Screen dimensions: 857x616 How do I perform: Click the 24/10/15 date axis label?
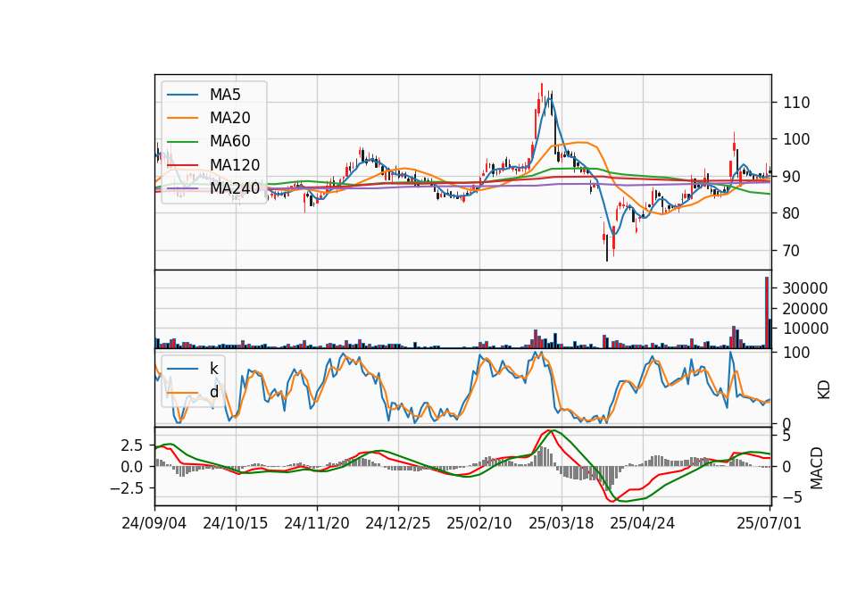tap(236, 523)
